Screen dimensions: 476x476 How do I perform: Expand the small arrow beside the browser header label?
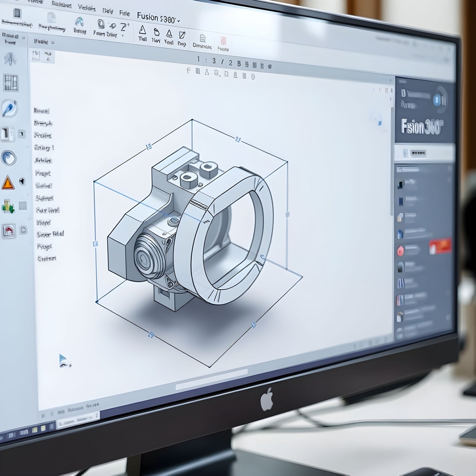coord(53,42)
